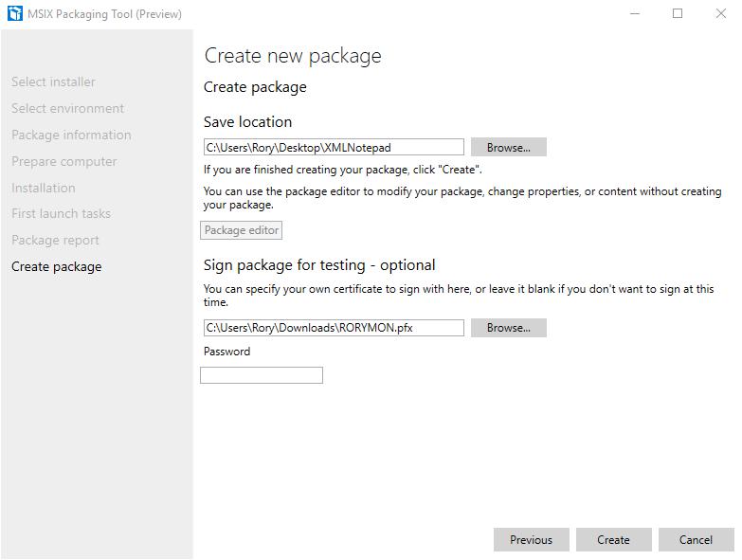Click the 'Create new package' heading
742x560 pixels.
coord(293,56)
